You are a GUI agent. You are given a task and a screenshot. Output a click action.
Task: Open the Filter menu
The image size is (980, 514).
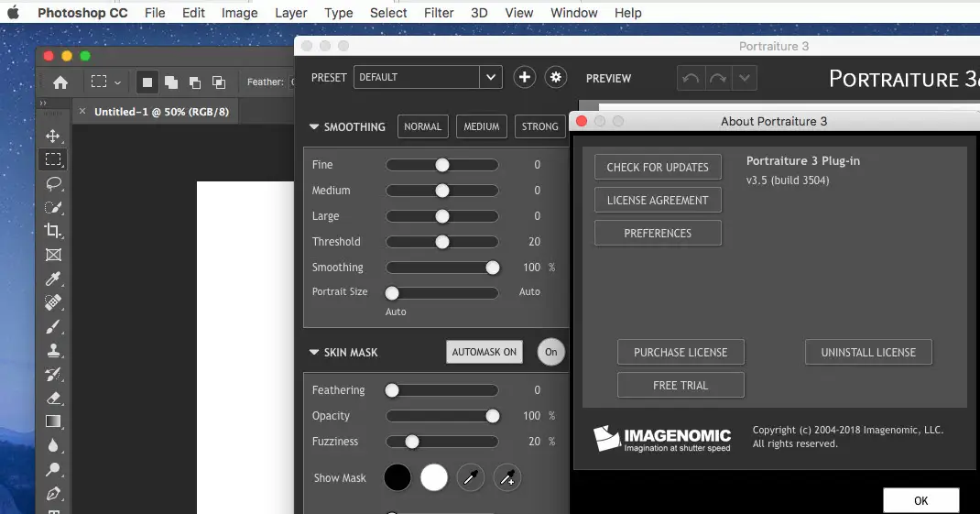pyautogui.click(x=439, y=13)
